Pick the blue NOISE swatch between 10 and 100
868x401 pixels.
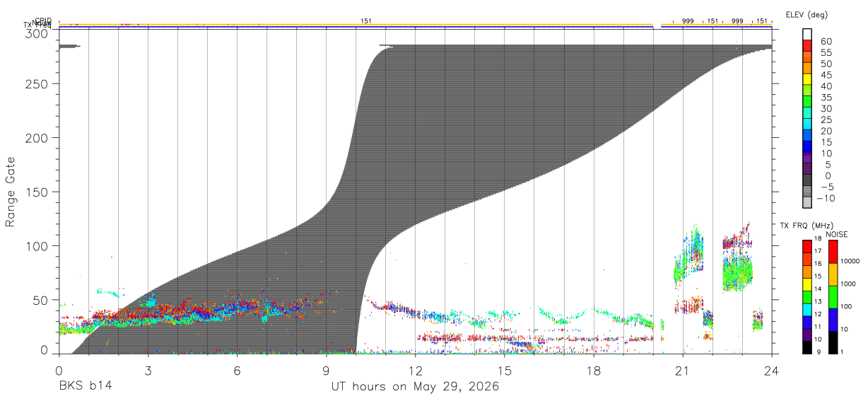pyautogui.click(x=833, y=320)
